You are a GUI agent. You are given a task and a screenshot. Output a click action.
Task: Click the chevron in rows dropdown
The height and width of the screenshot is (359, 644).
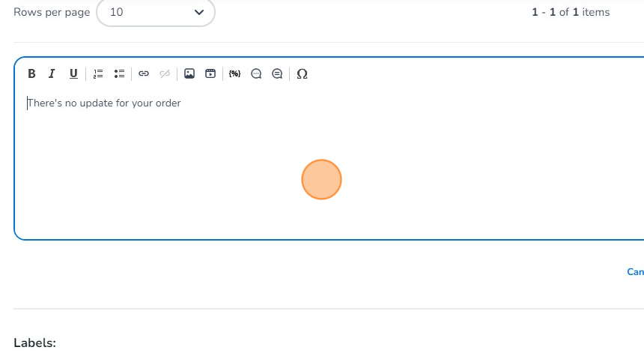pyautogui.click(x=198, y=12)
